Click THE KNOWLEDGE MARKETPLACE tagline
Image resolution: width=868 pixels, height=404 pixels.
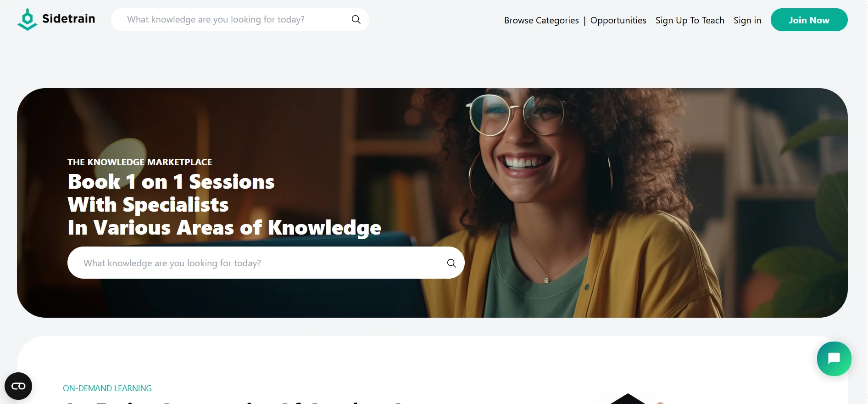click(x=139, y=162)
